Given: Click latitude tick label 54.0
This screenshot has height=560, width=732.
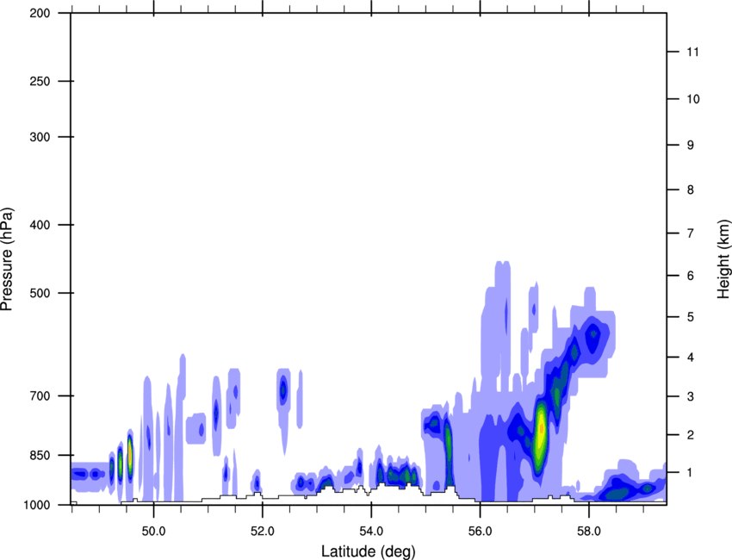Looking at the screenshot, I should (371, 532).
